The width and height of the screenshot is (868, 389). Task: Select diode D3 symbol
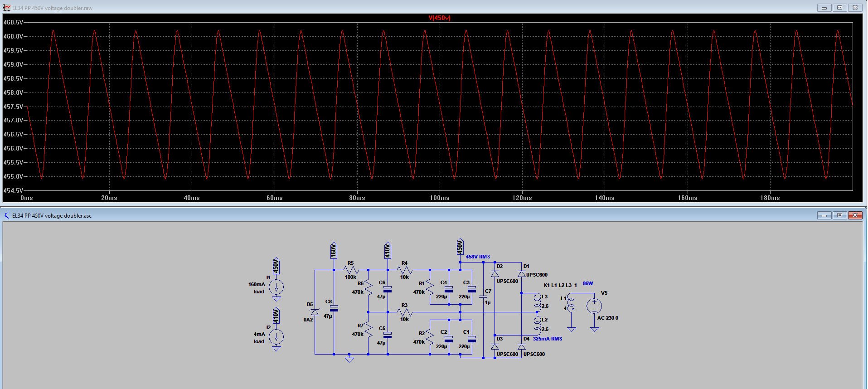pyautogui.click(x=495, y=346)
